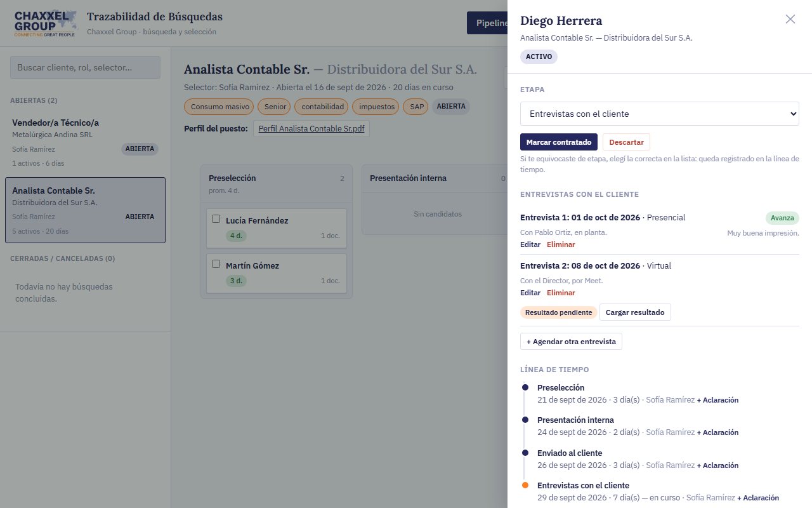This screenshot has height=508, width=812.
Task: Open the Etapa stage dropdown
Action: (660, 114)
